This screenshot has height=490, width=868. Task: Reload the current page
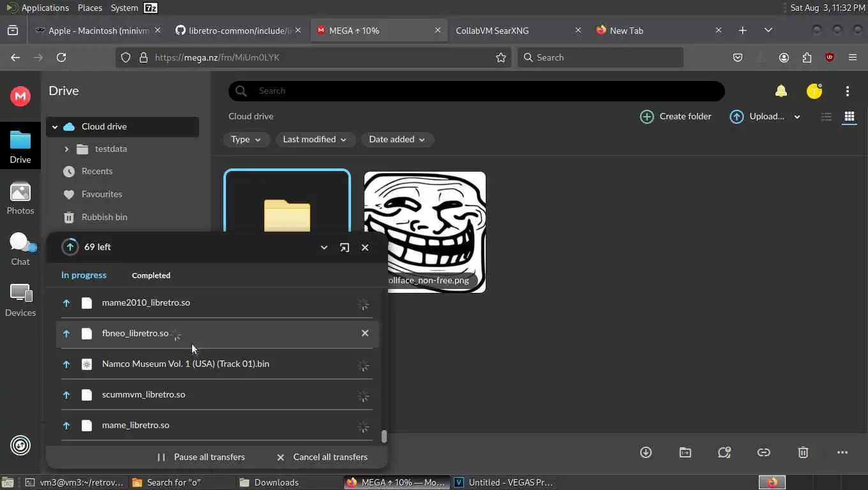tap(61, 57)
